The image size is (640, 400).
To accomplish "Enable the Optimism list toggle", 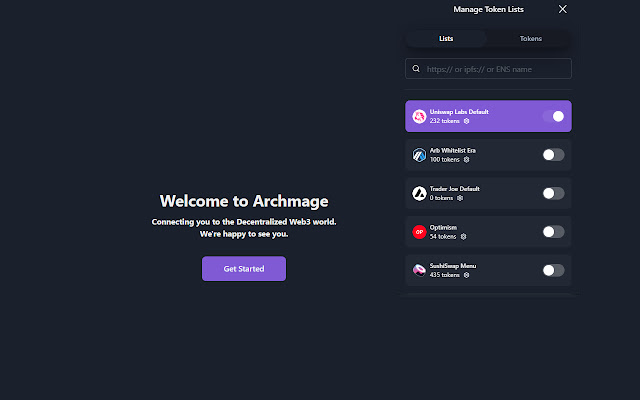I will (553, 232).
